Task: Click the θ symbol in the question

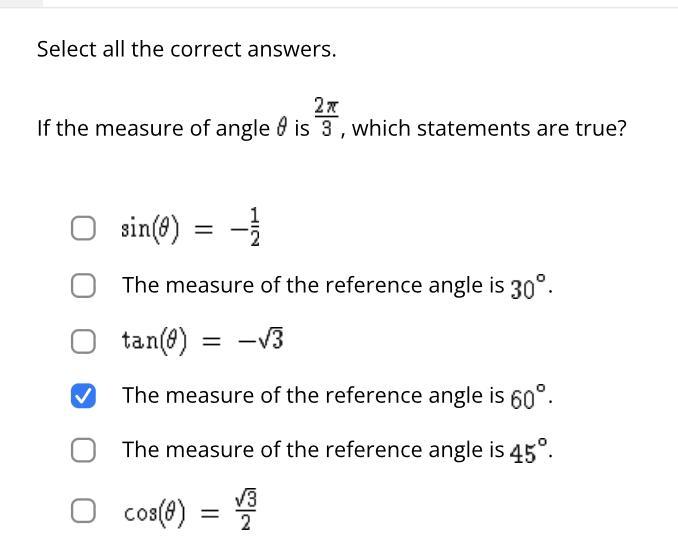Action: click(x=282, y=129)
